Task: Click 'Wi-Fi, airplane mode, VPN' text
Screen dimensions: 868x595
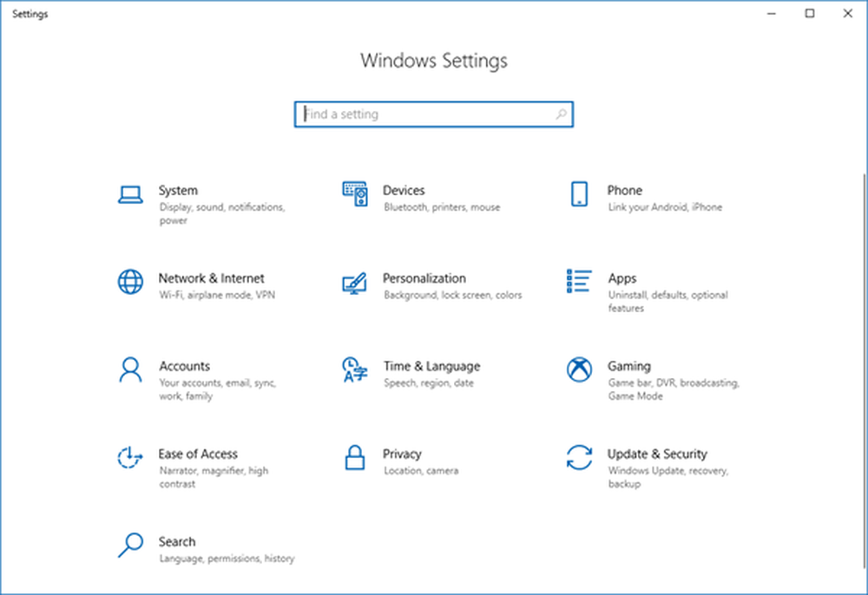Action: point(217,295)
